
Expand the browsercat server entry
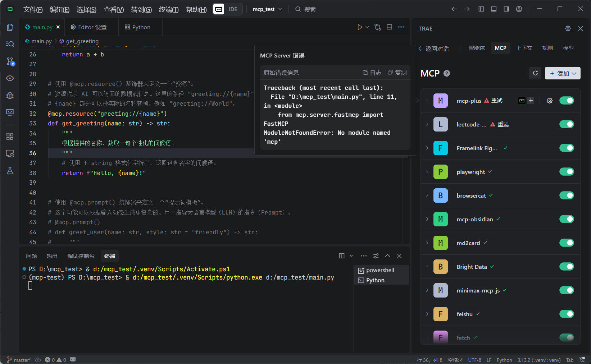tap(427, 195)
